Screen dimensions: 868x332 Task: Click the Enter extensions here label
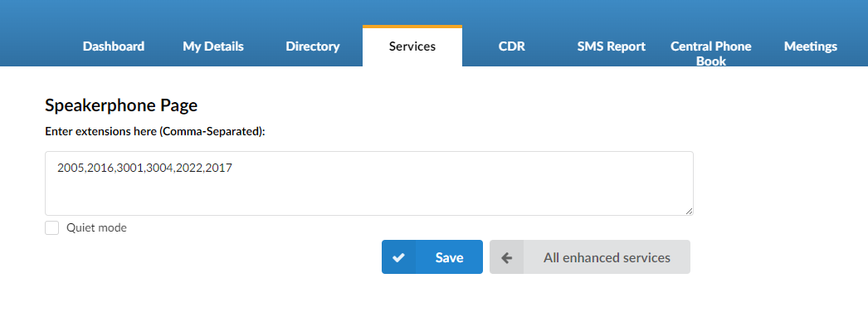click(x=155, y=132)
